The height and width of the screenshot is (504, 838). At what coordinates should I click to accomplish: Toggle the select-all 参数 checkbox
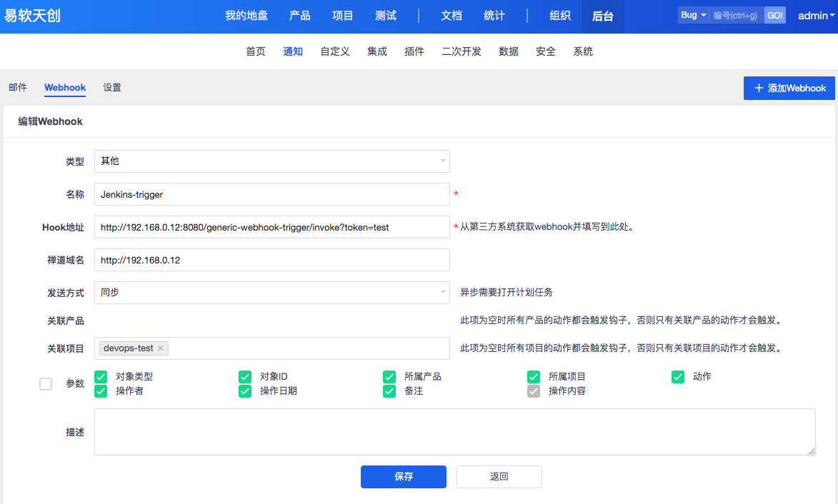tap(46, 384)
